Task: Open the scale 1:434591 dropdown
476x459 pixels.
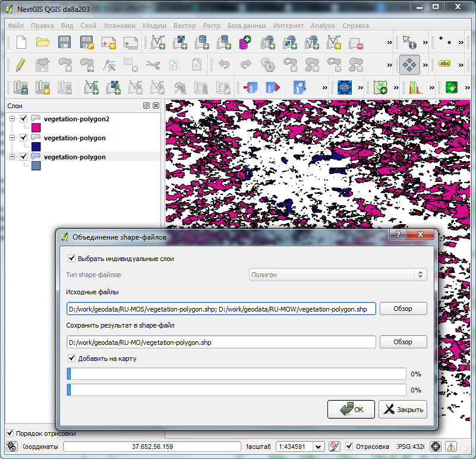Action: tap(319, 447)
